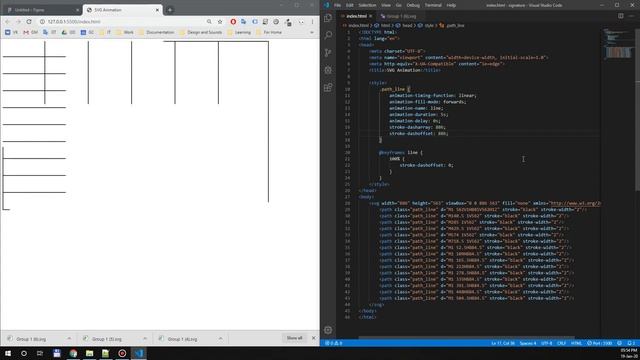Open Task View on the taskbar
Screen dimensions: 640x360
click(40, 353)
